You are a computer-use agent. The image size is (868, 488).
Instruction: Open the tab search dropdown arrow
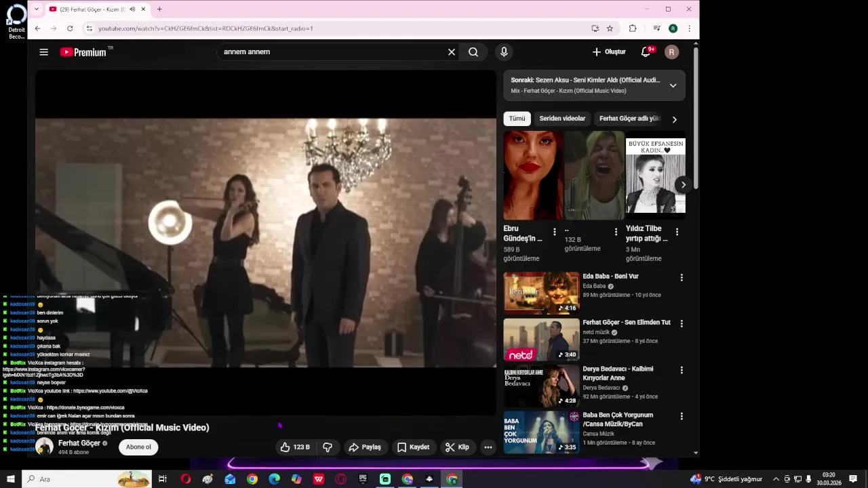point(37,9)
